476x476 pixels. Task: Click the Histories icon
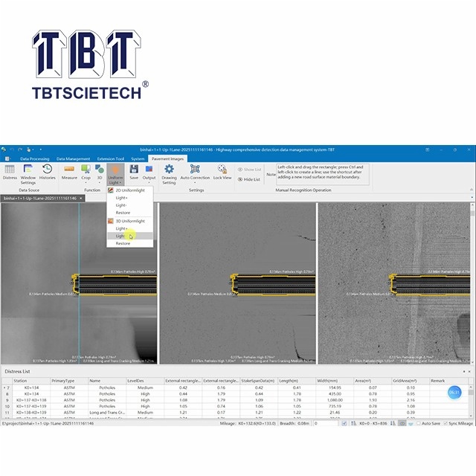(47, 173)
